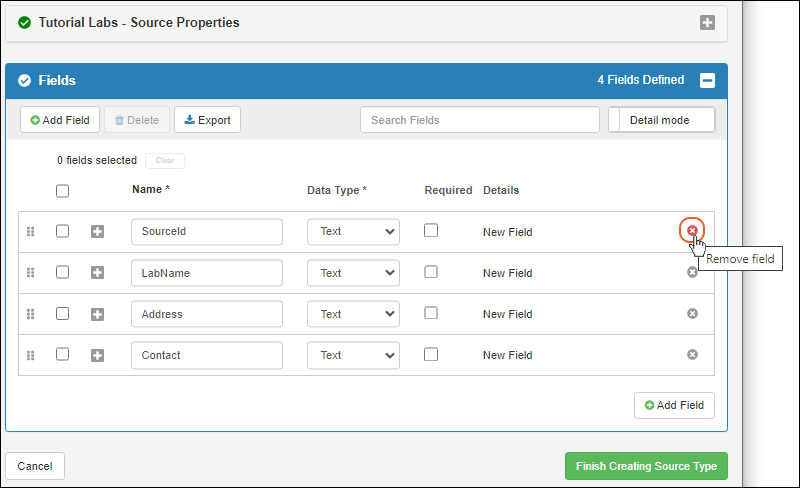This screenshot has height=488, width=800.
Task: Tick the select-all fields checkbox
Action: point(62,191)
